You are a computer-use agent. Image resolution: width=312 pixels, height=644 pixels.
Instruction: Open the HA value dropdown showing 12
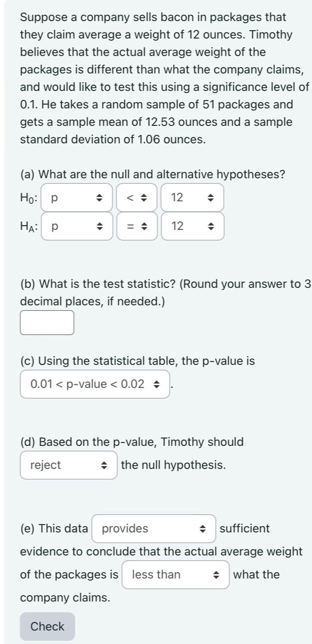(192, 226)
